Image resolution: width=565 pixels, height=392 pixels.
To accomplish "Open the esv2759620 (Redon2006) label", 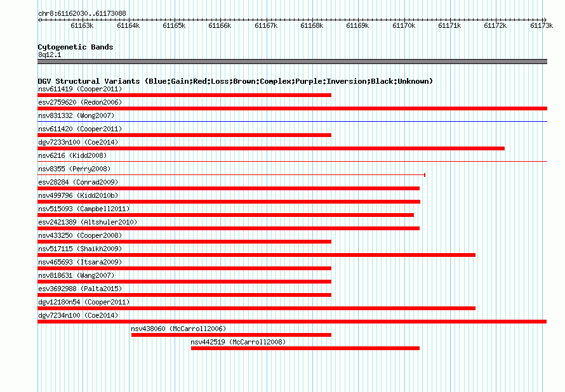I will click(80, 102).
